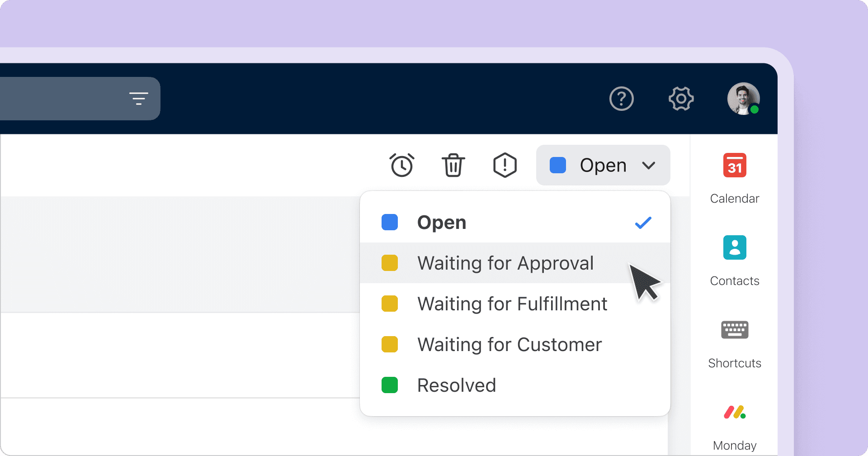Image resolution: width=868 pixels, height=456 pixels.
Task: Click the search filter lines icon
Action: pyautogui.click(x=138, y=98)
